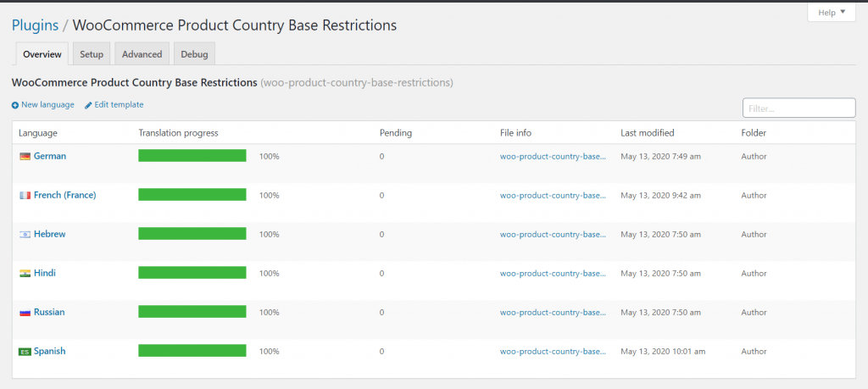Click the Spanish ES flag icon
Image resolution: width=868 pixels, height=389 pixels.
(x=25, y=352)
